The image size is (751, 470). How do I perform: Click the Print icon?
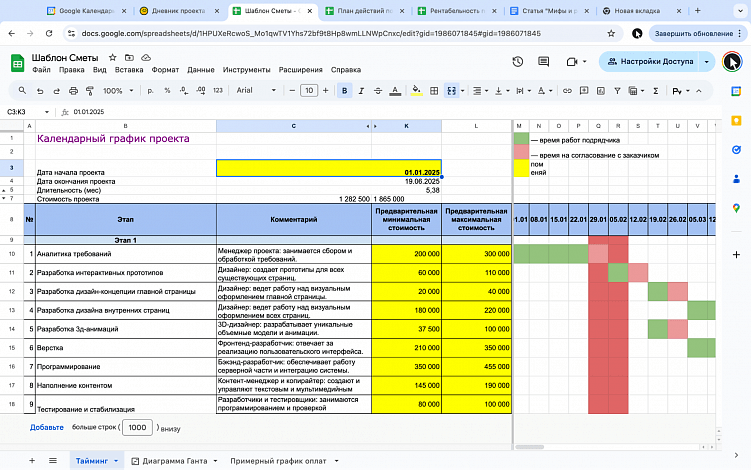[x=71, y=91]
